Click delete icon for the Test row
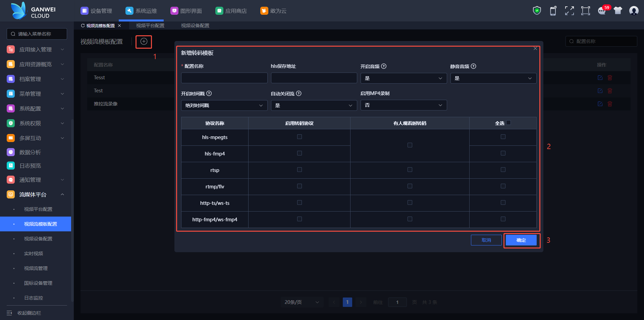644x320 pixels. [610, 91]
